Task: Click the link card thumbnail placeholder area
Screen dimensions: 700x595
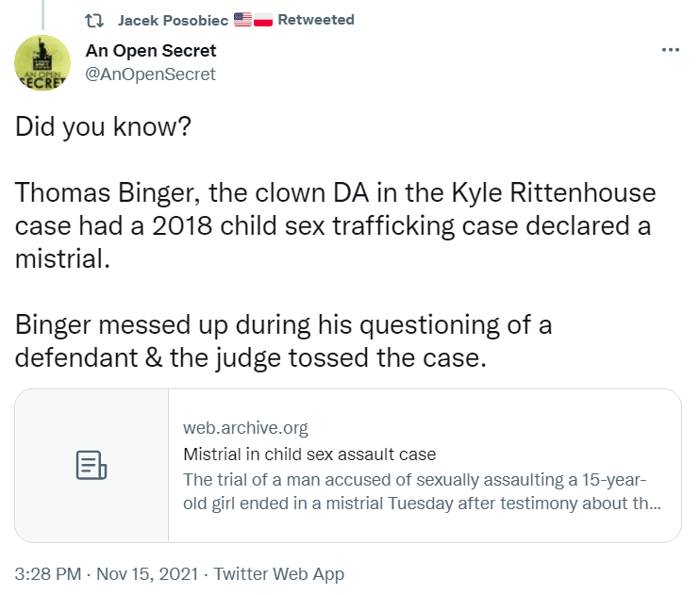Action: click(92, 466)
